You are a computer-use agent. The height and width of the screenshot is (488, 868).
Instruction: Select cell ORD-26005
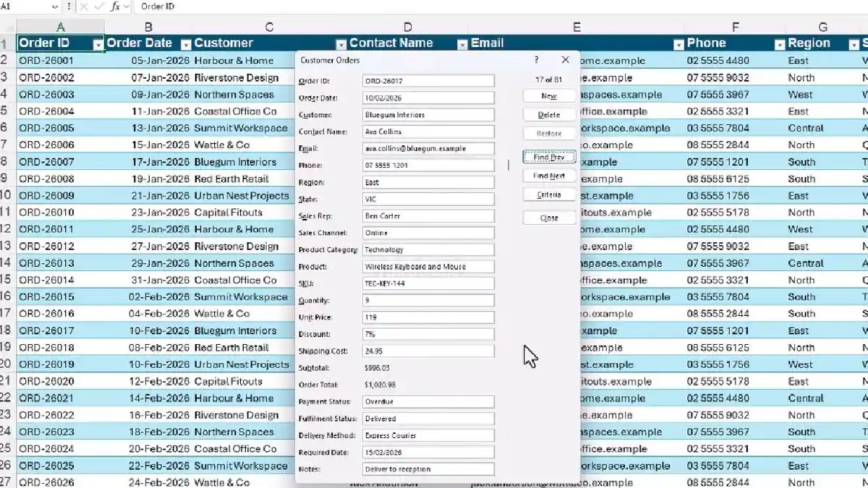61,128
